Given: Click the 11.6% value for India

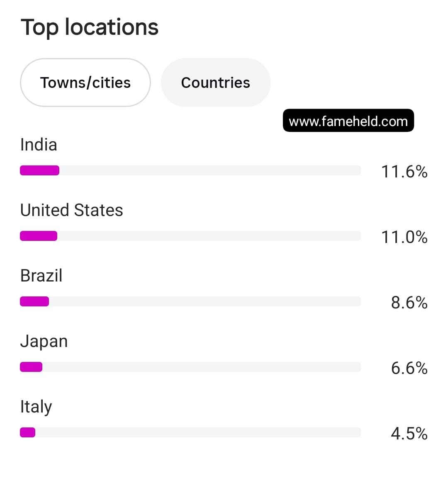Looking at the screenshot, I should point(404,171).
